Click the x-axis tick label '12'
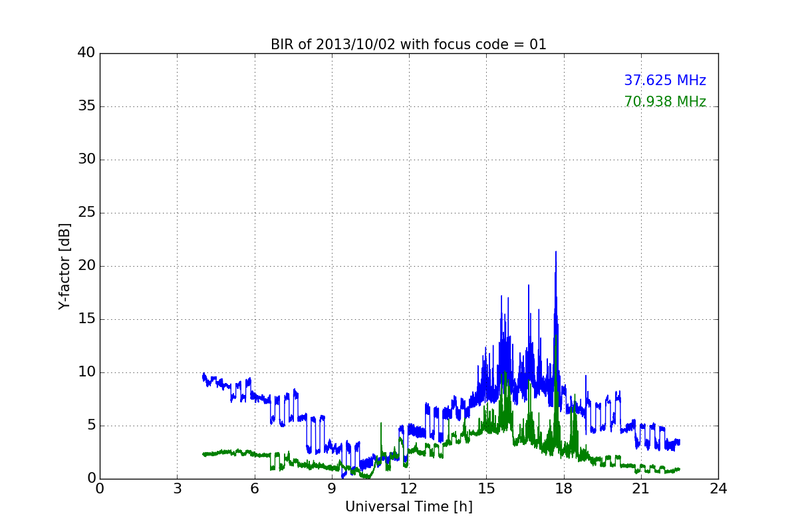Image resolution: width=798 pixels, height=532 pixels. point(409,489)
